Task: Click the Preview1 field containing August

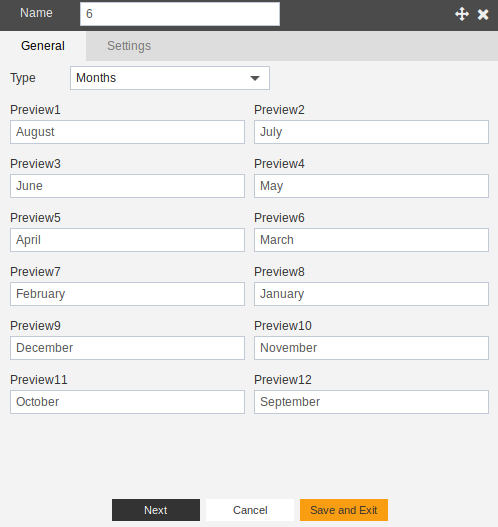Action: coord(127,132)
